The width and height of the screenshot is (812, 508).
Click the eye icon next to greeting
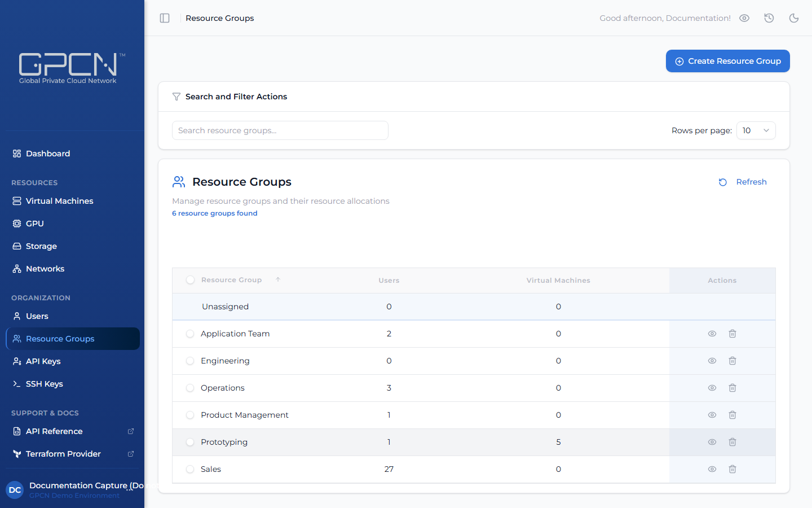[x=744, y=18]
